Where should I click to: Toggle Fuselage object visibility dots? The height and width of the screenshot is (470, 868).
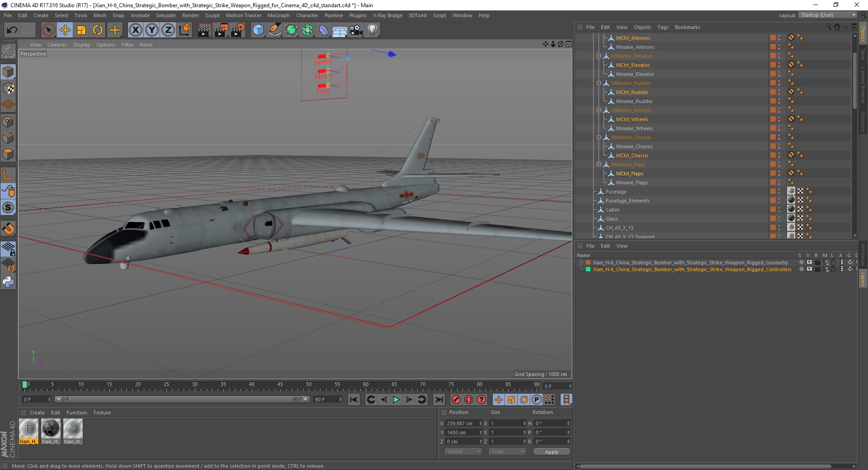pyautogui.click(x=779, y=192)
